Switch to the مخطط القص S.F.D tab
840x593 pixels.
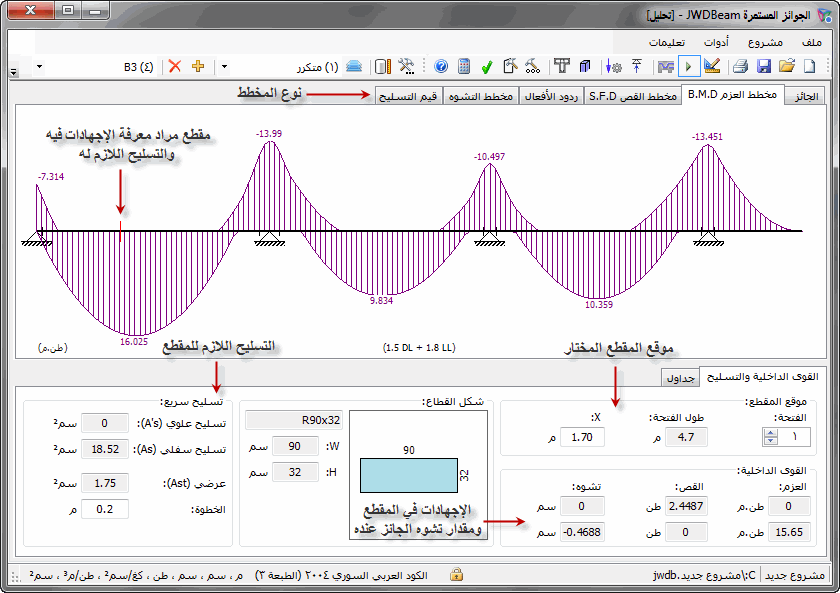coord(632,96)
